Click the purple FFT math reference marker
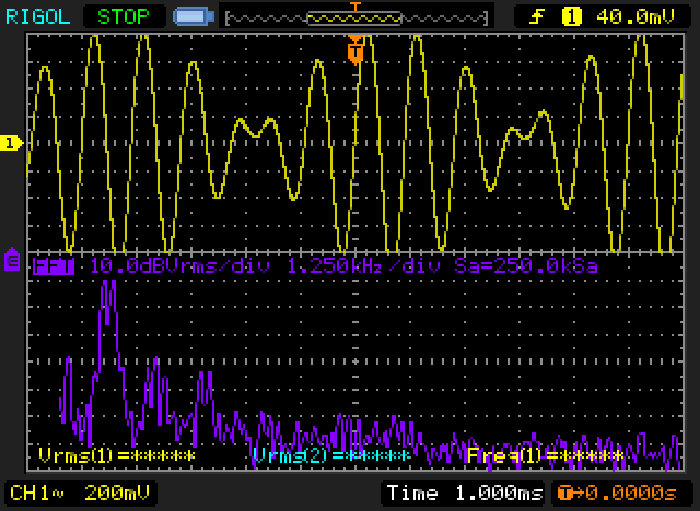Screen dimensions: 700x511 click(x=12, y=260)
